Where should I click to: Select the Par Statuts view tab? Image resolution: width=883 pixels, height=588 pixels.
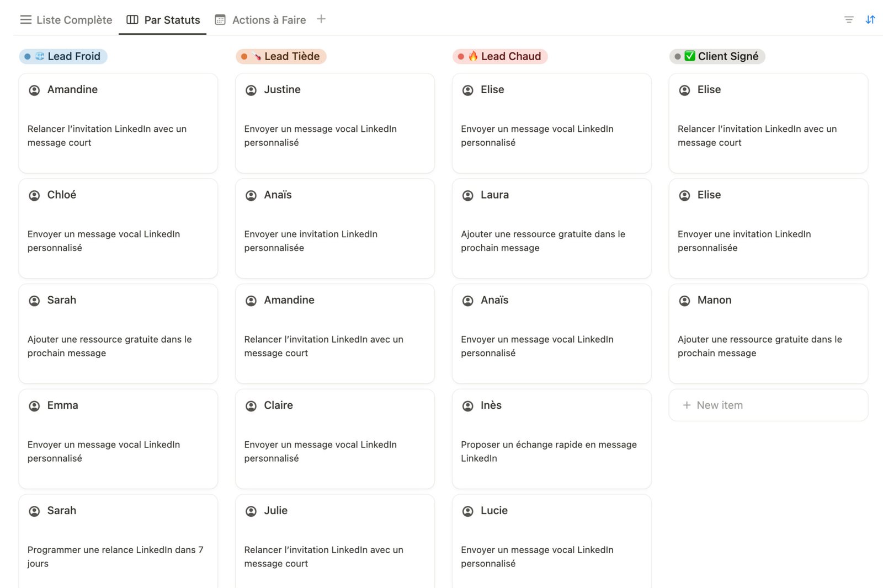pos(163,20)
